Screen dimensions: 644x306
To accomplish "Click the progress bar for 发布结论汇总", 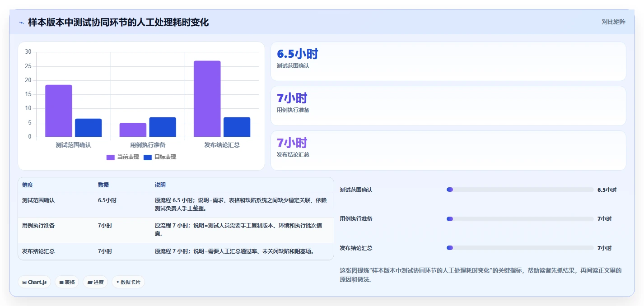I will tap(520, 248).
